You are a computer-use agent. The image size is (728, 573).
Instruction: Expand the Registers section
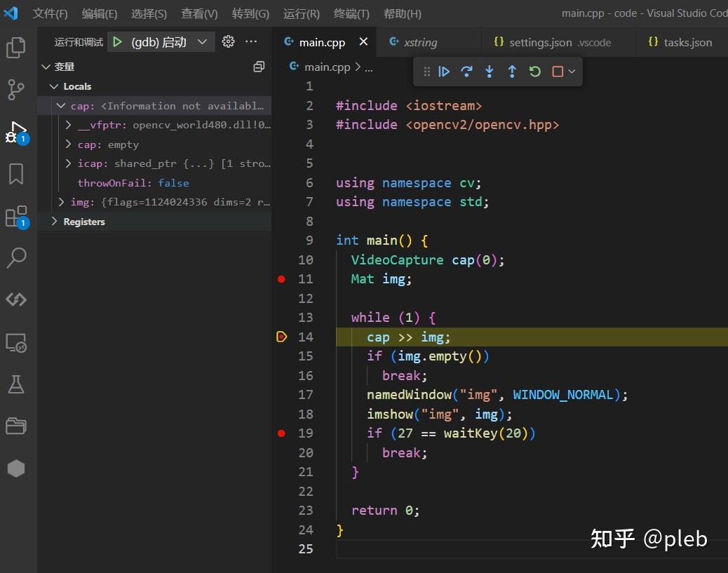click(x=54, y=221)
